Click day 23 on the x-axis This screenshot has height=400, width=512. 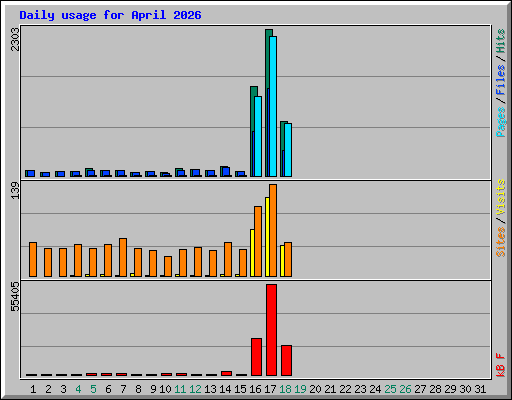coord(360,389)
